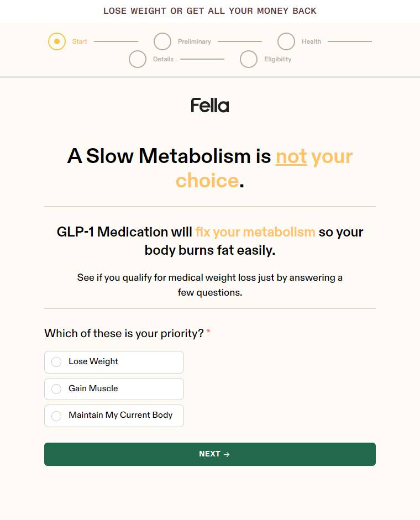Click the Eligibility step circle
The height and width of the screenshot is (520, 420).
click(249, 59)
